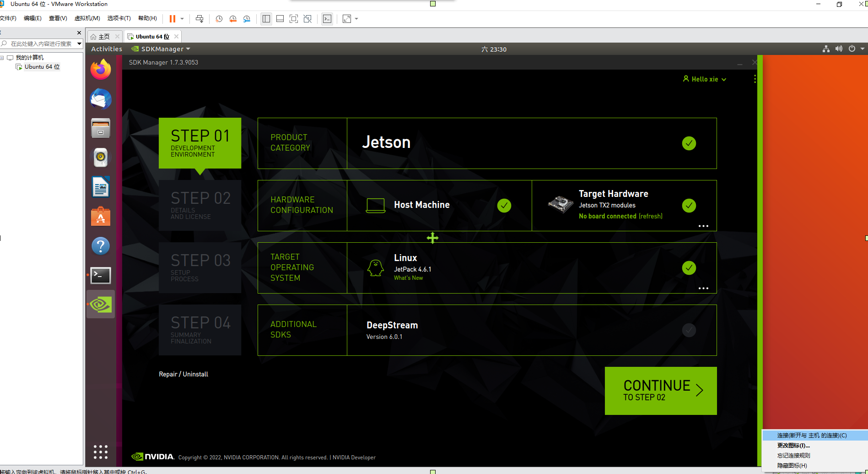Take a snapshot using the clock-plus toolbar icon
Viewport: 868px width, 474px height.
(x=219, y=19)
